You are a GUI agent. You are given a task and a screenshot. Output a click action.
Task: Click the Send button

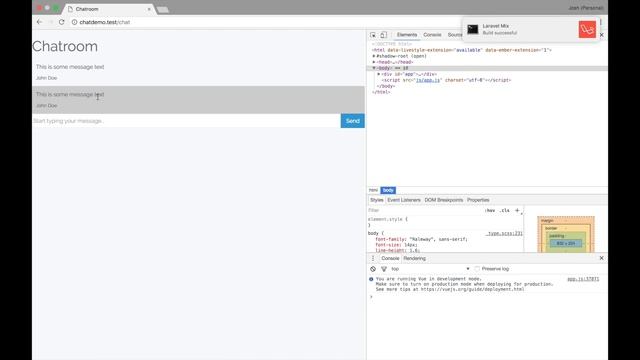pos(353,121)
